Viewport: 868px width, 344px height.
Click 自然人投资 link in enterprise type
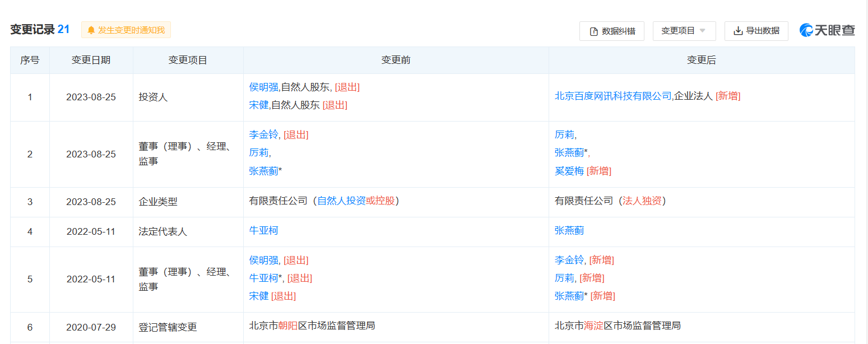341,201
